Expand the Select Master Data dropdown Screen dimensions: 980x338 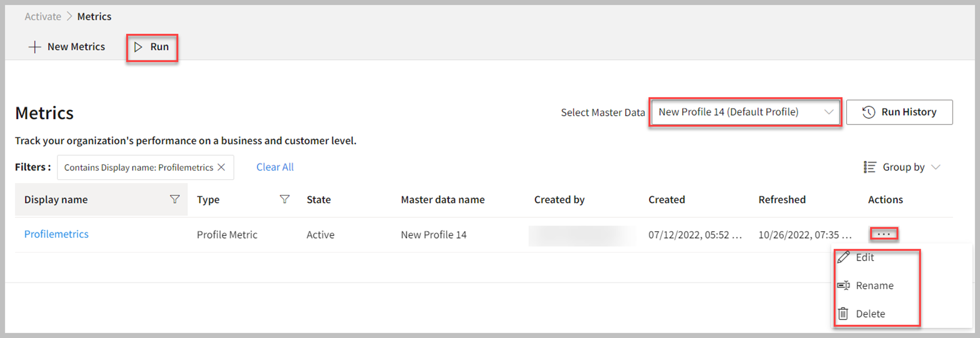point(828,112)
